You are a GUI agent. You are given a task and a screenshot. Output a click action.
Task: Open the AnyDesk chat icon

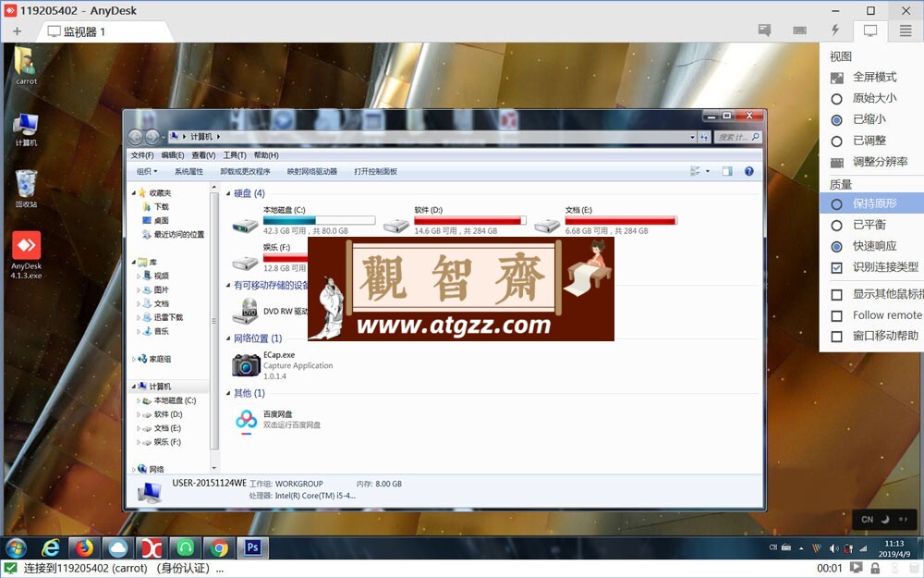coord(764,31)
